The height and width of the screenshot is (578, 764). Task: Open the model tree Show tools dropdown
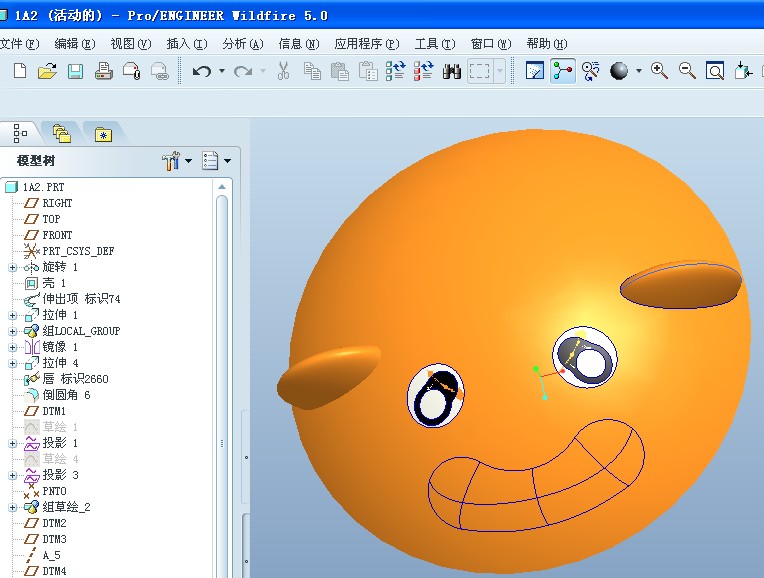[x=176, y=161]
